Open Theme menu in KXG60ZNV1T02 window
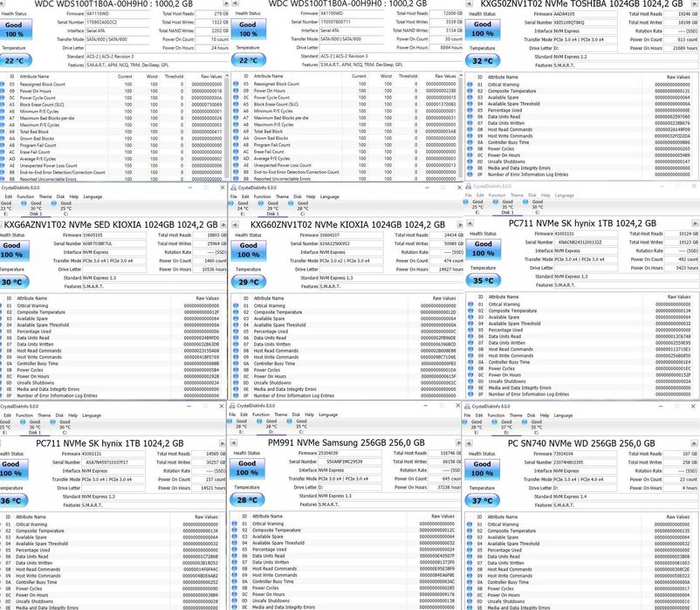This screenshot has height=610, width=700. (x=282, y=197)
